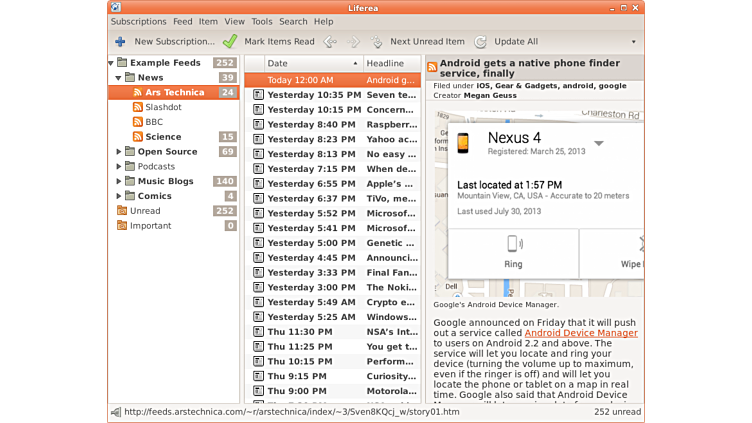Follow the Android Device Manager link
The width and height of the screenshot is (752, 423).
(580, 333)
